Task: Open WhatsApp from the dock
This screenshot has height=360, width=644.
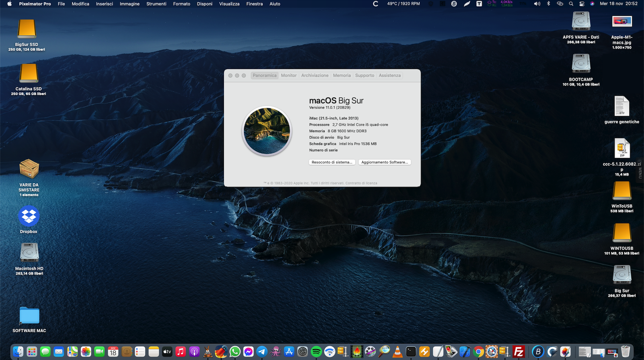Action: pos(235,352)
